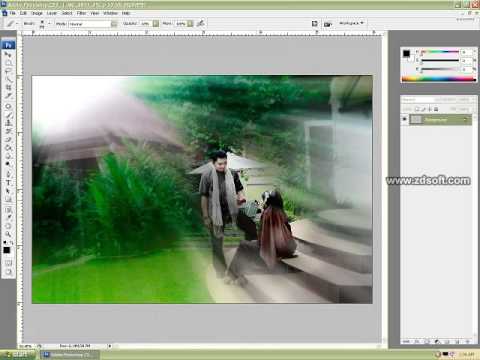
Task: Open the Layer menu
Action: 52,13
